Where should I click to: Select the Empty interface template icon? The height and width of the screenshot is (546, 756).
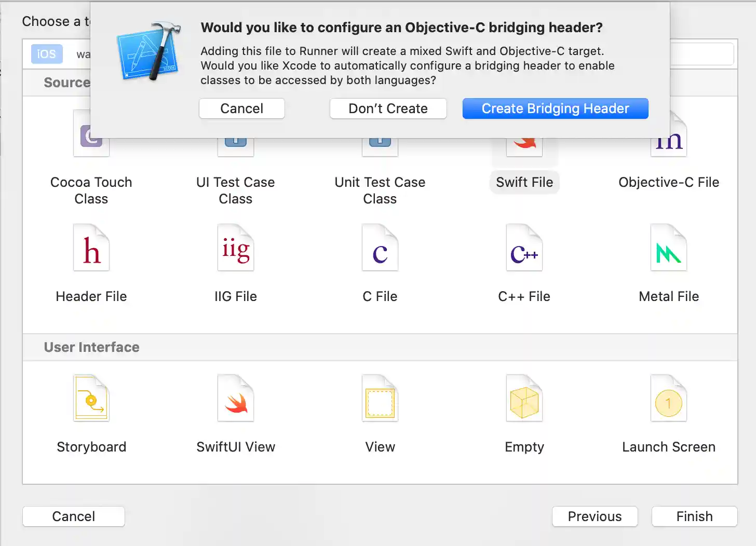524,399
